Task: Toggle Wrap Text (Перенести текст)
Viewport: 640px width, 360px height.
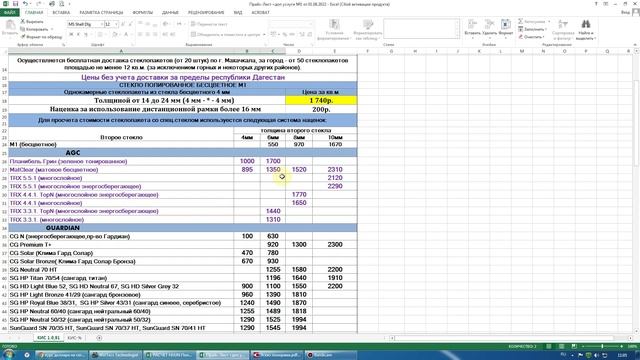Action: click(x=209, y=24)
